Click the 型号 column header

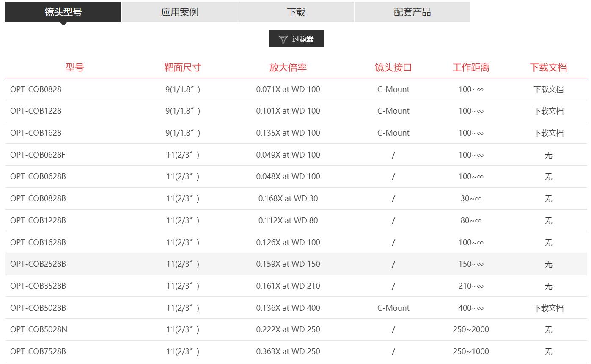point(74,67)
